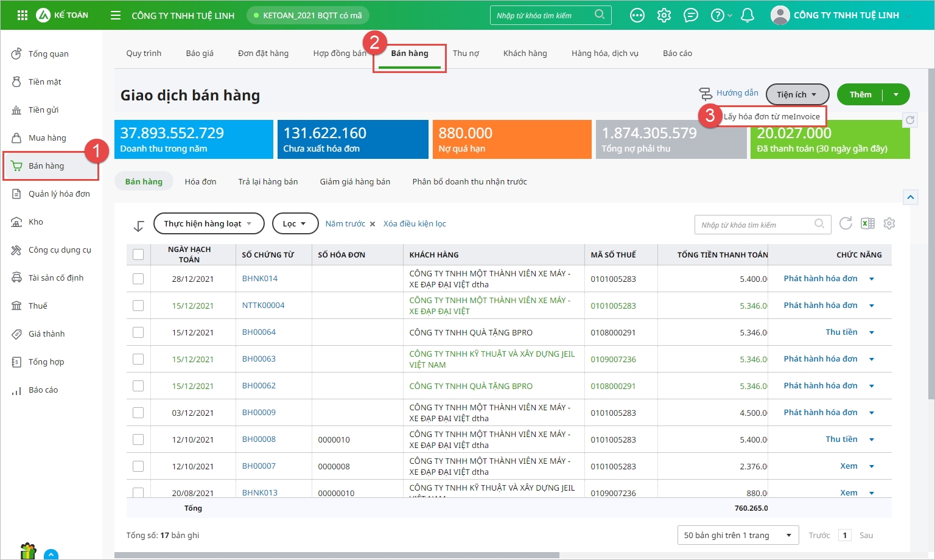The height and width of the screenshot is (560, 935).
Task: Refresh the sales transaction table
Action: click(x=846, y=223)
